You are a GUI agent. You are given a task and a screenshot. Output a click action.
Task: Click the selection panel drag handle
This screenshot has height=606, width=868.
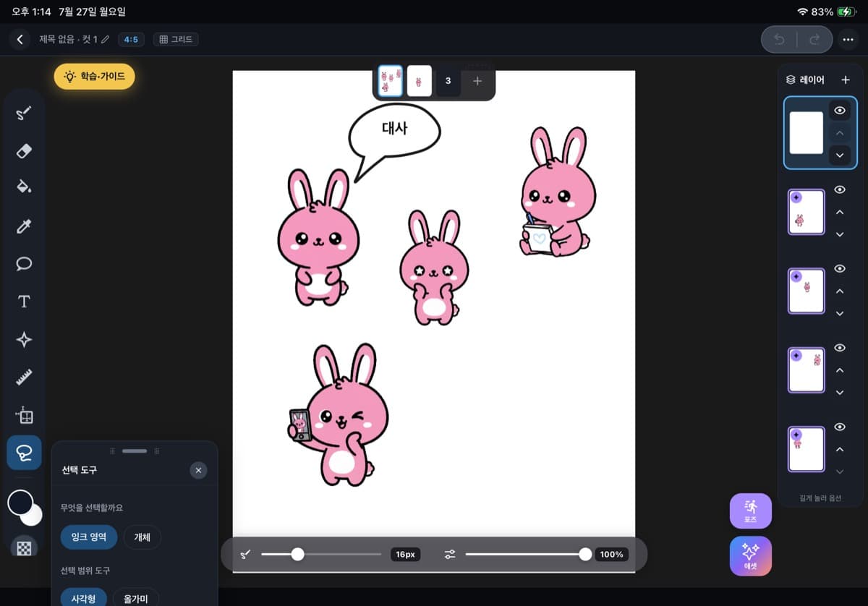point(135,451)
